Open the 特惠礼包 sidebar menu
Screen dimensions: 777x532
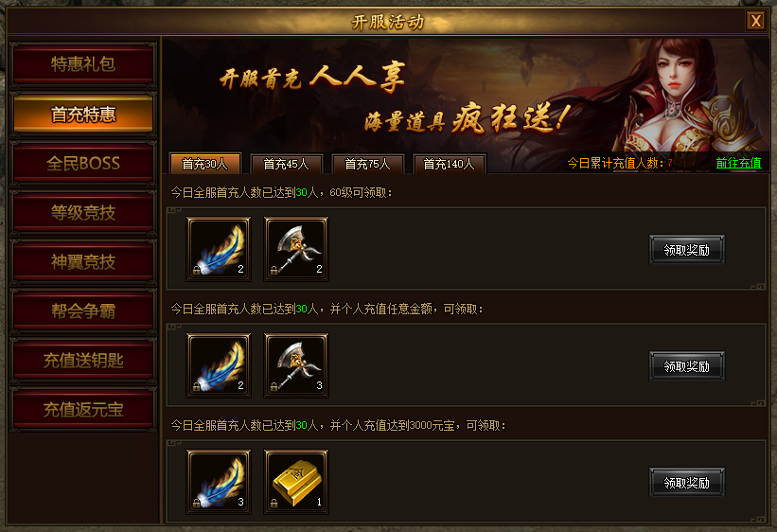pos(83,64)
